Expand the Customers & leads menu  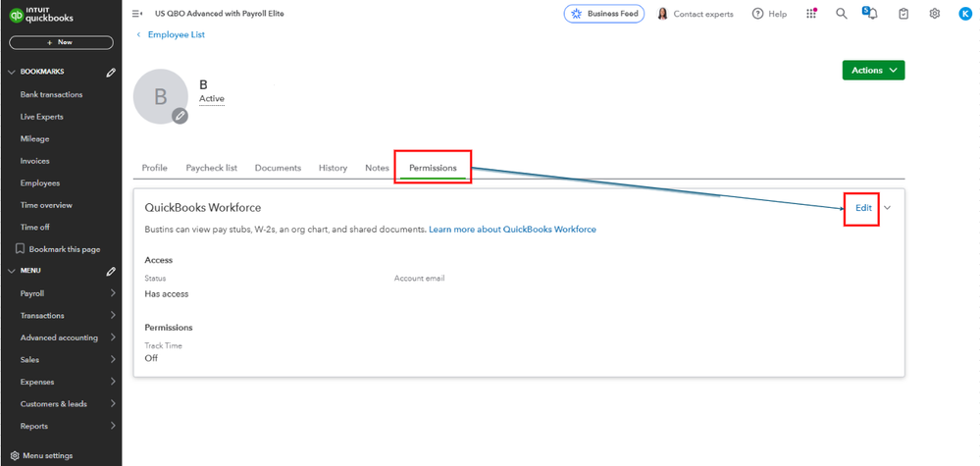point(113,403)
